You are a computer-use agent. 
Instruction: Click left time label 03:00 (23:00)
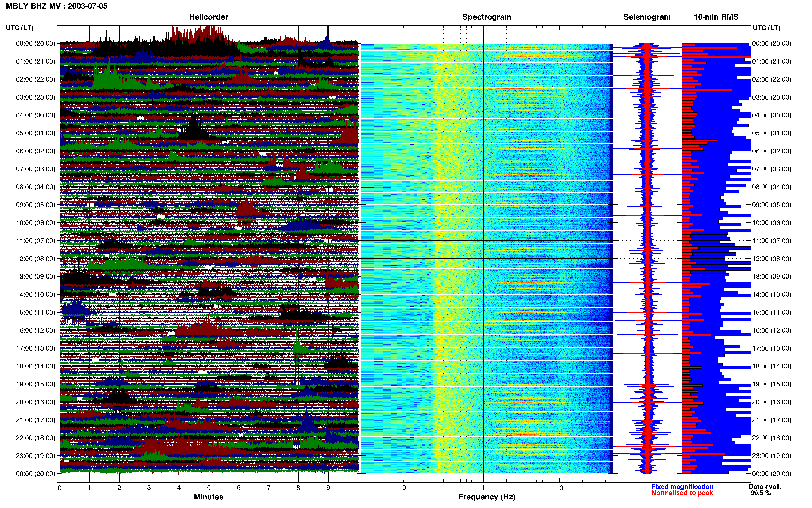tap(36, 97)
